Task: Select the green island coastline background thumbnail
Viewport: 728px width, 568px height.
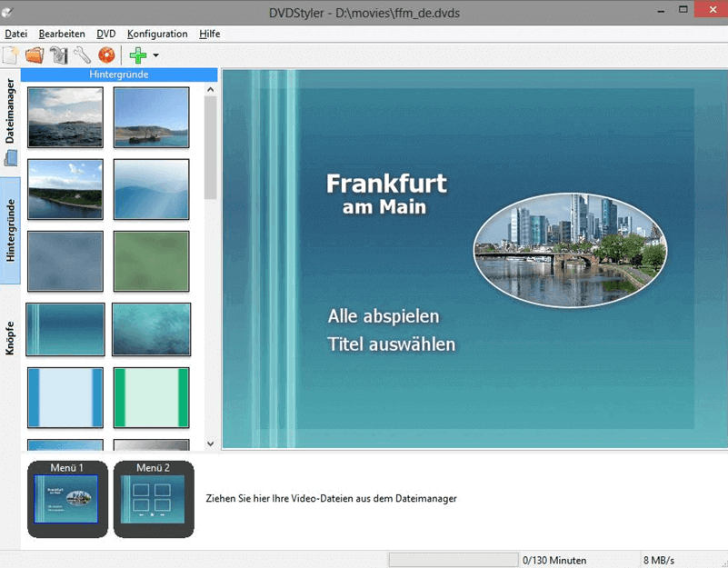Action: 65,189
